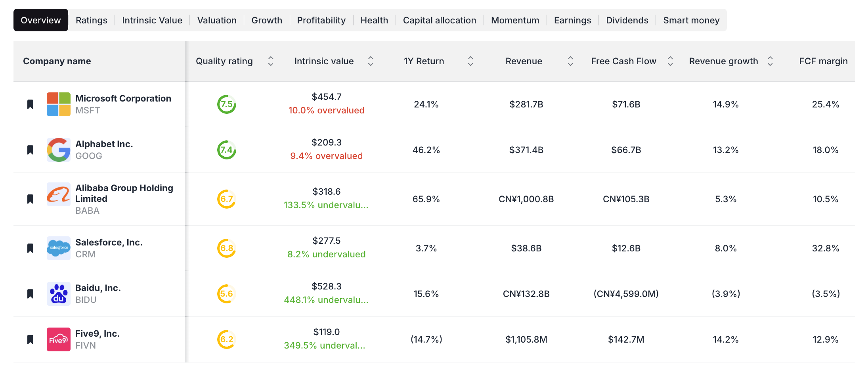Select the Google logo for Alphabet

(58, 150)
